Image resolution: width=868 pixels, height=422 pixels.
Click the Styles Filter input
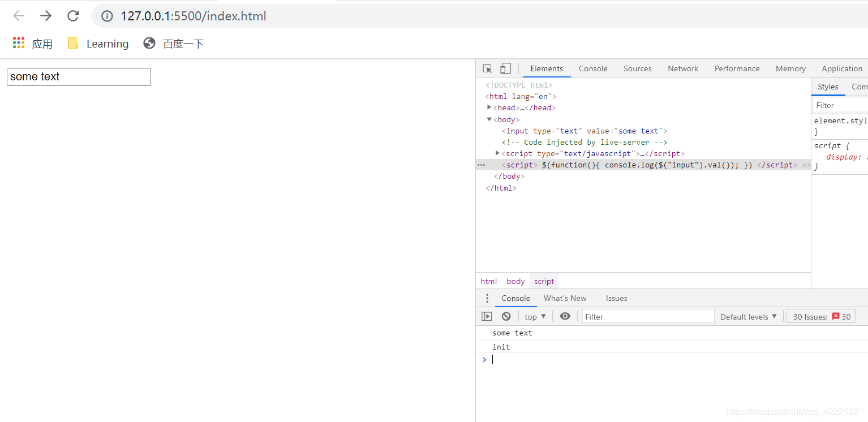[x=841, y=105]
